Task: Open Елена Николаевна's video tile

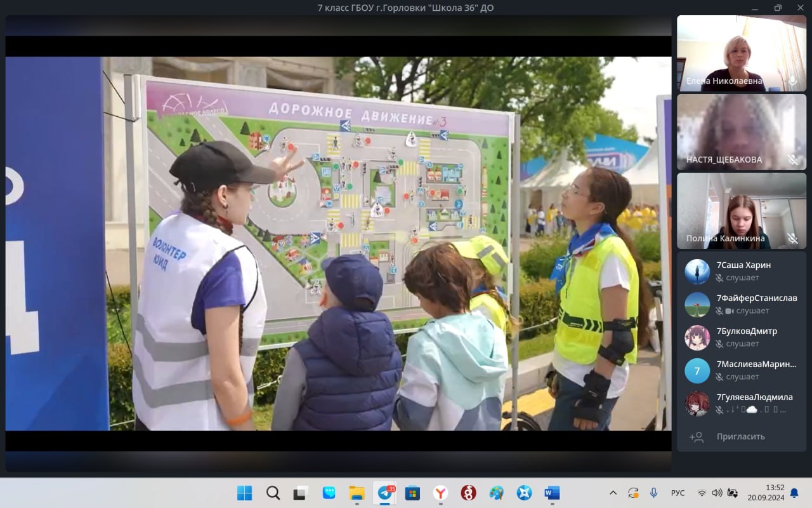Action: (x=742, y=53)
